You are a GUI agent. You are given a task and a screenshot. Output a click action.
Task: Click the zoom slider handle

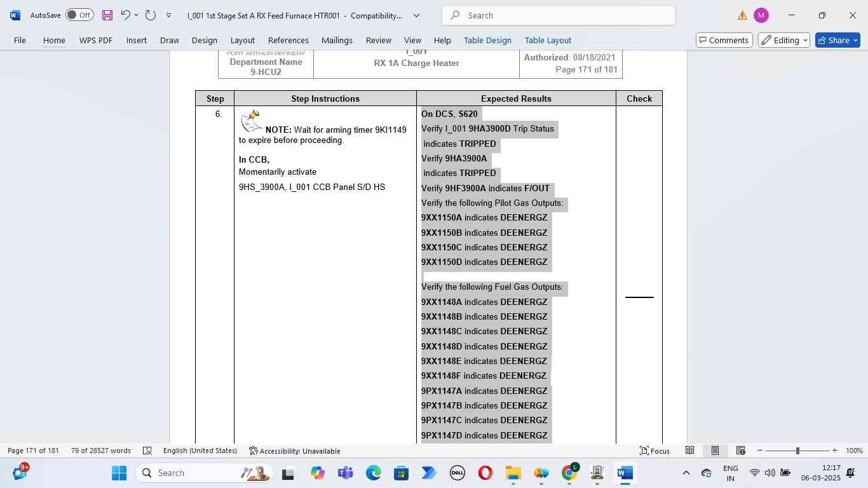[x=797, y=451]
